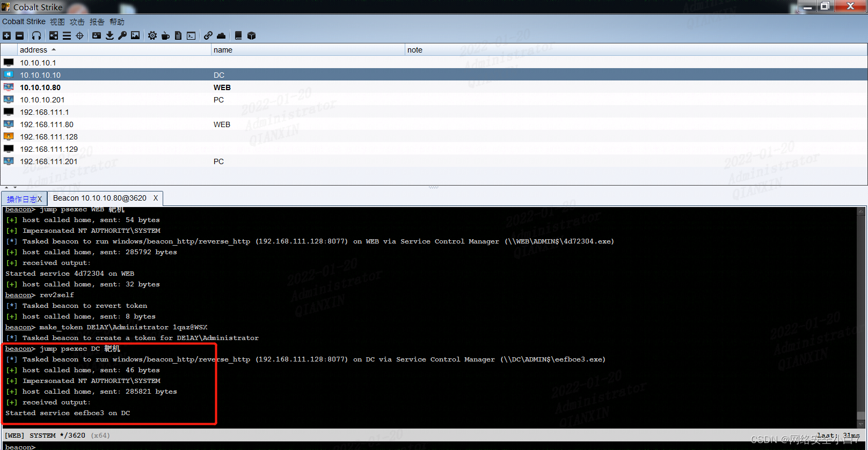The height and width of the screenshot is (450, 868).
Task: Select target row 10.10.10.10 DC
Action: click(x=434, y=75)
